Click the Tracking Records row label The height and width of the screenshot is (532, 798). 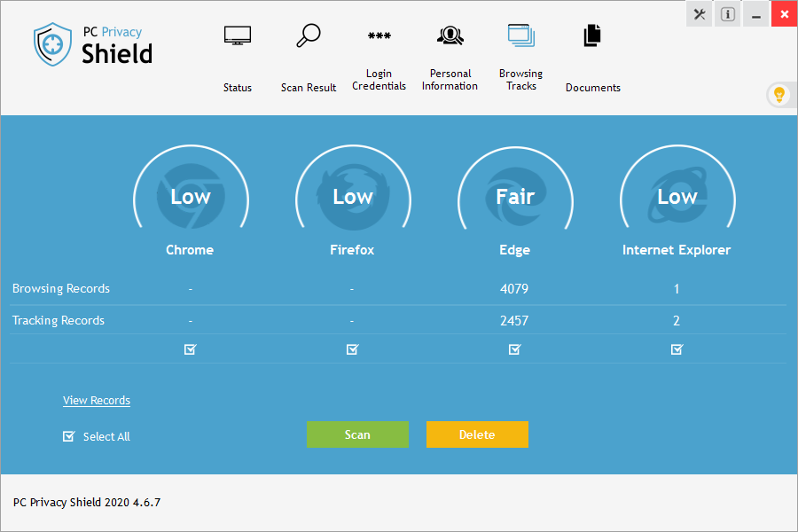(x=59, y=320)
